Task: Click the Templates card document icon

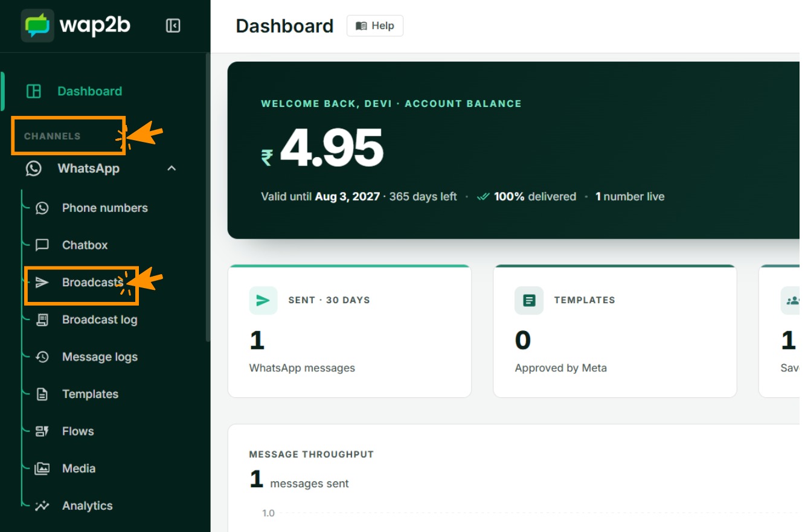Action: (x=529, y=300)
